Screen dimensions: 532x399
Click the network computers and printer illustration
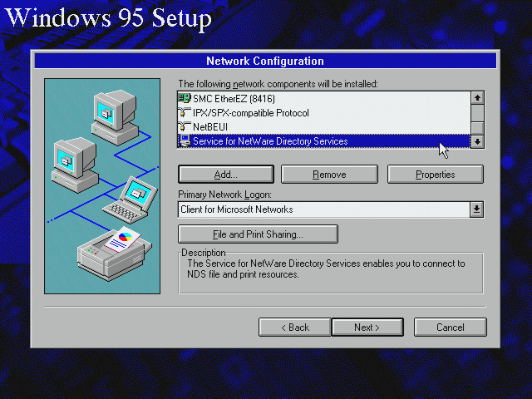pyautogui.click(x=102, y=186)
